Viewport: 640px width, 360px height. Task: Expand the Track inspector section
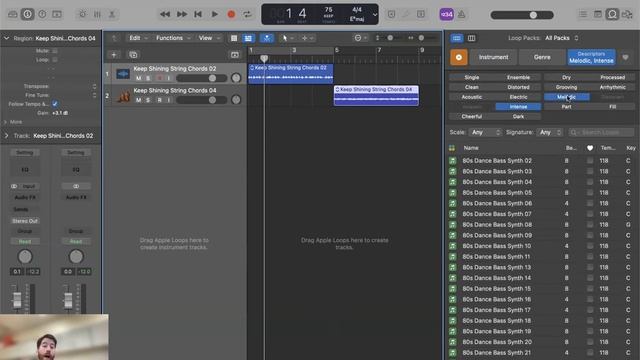click(7, 136)
